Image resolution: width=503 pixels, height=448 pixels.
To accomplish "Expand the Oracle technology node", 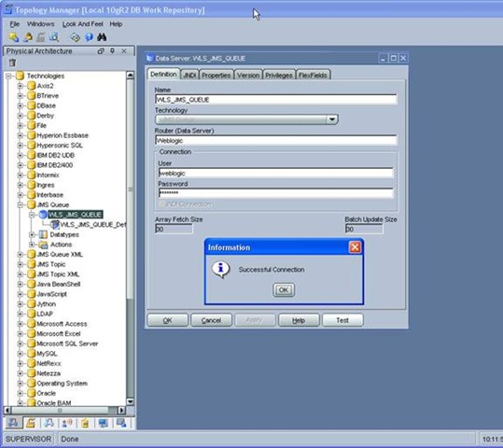I will 21,393.
